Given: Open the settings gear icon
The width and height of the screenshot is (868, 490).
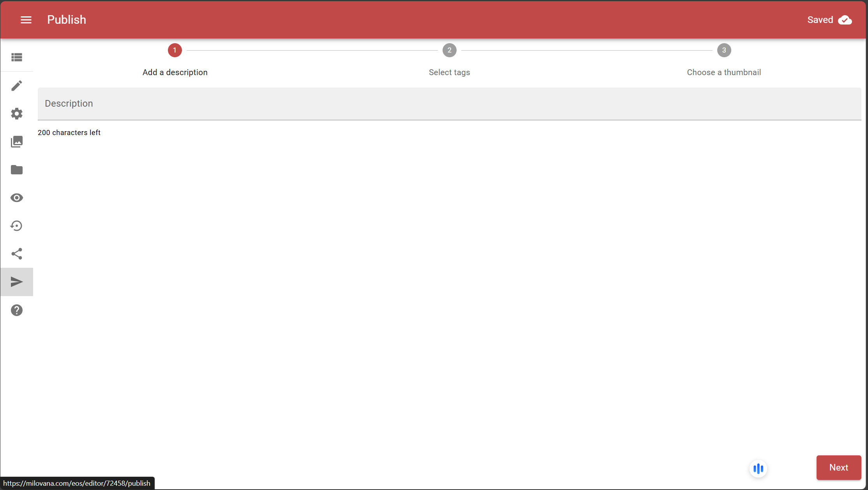Looking at the screenshot, I should (17, 114).
